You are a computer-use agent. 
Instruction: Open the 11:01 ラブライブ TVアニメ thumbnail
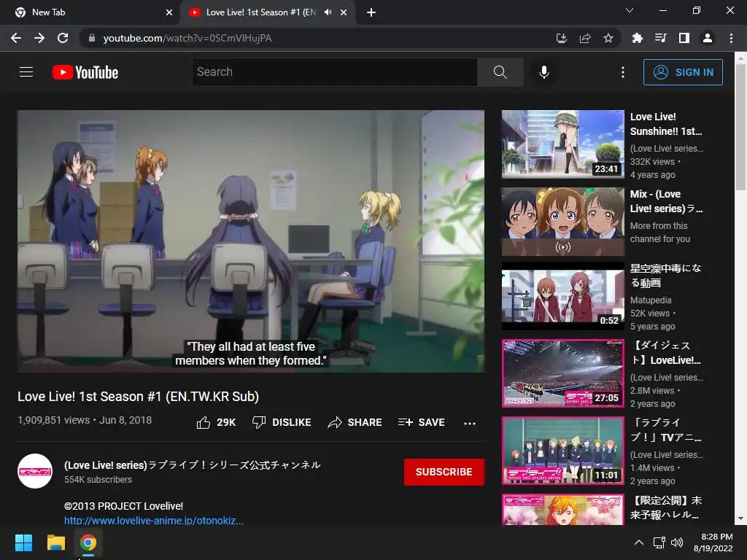click(x=562, y=451)
